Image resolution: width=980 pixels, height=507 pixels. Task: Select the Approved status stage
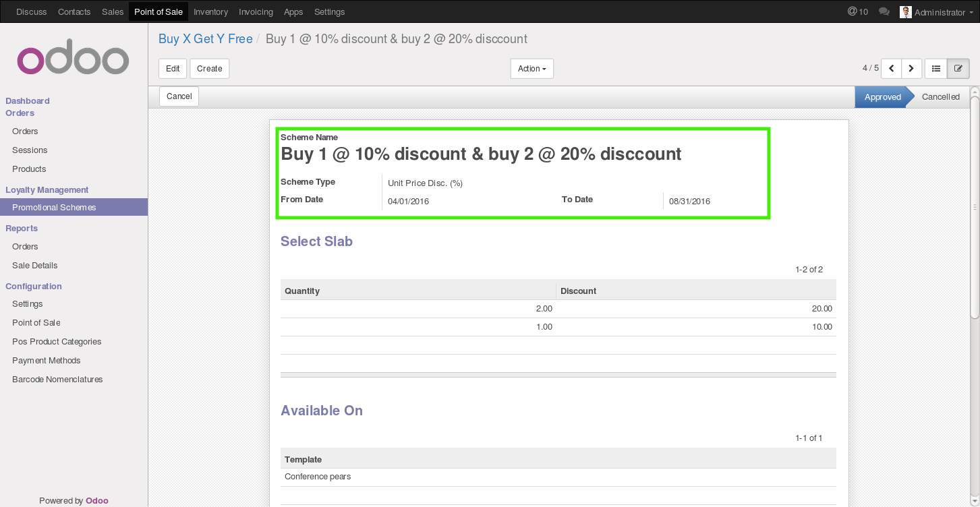coord(882,97)
